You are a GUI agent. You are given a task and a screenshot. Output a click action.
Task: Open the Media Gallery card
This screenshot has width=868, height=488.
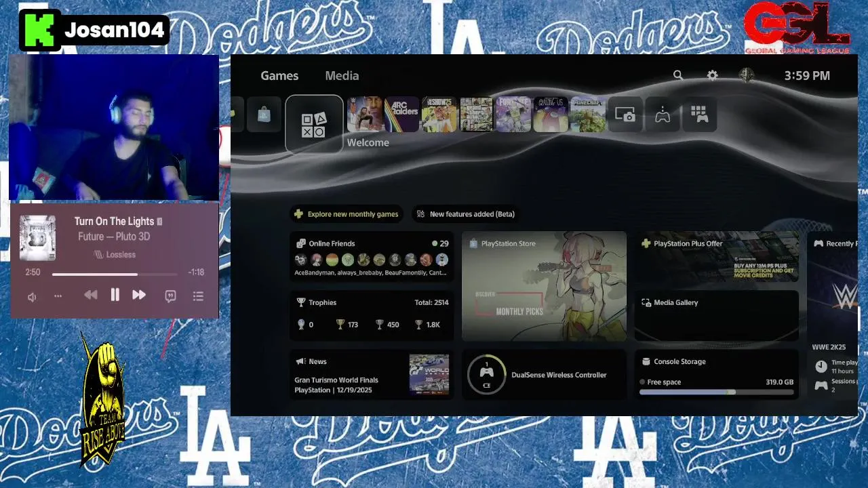716,316
